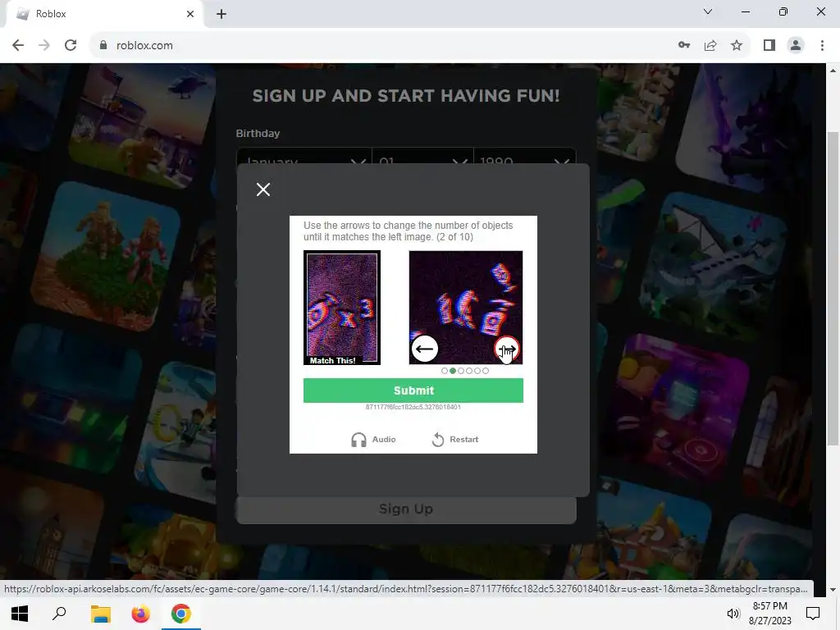Image resolution: width=840 pixels, height=630 pixels.
Task: Open the Chrome three-dot menu
Action: (822, 46)
